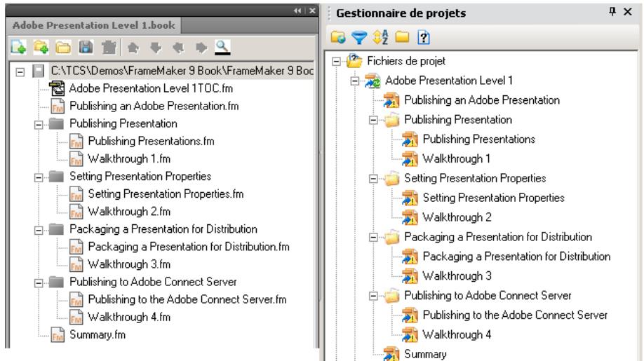Viewport: 644px width, 361px height.
Task: Collapse Adobe Presentation Level 1 in project manager
Action: click(x=355, y=81)
